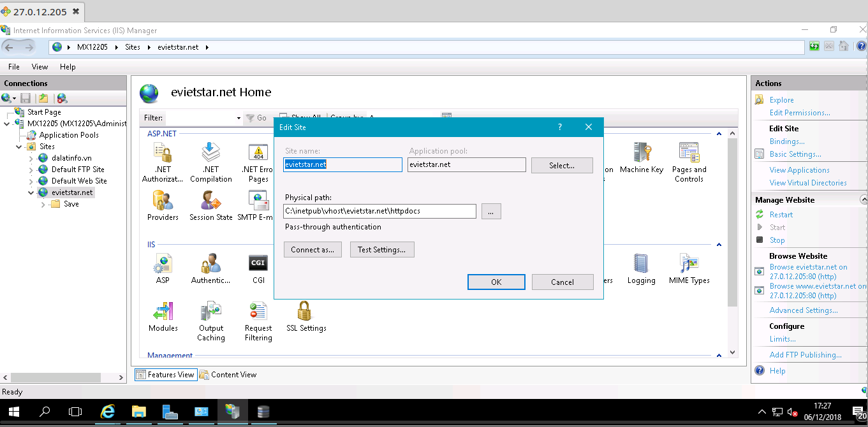Open Machine Key feature
Viewport: 868px width, 427px height.
point(641,158)
